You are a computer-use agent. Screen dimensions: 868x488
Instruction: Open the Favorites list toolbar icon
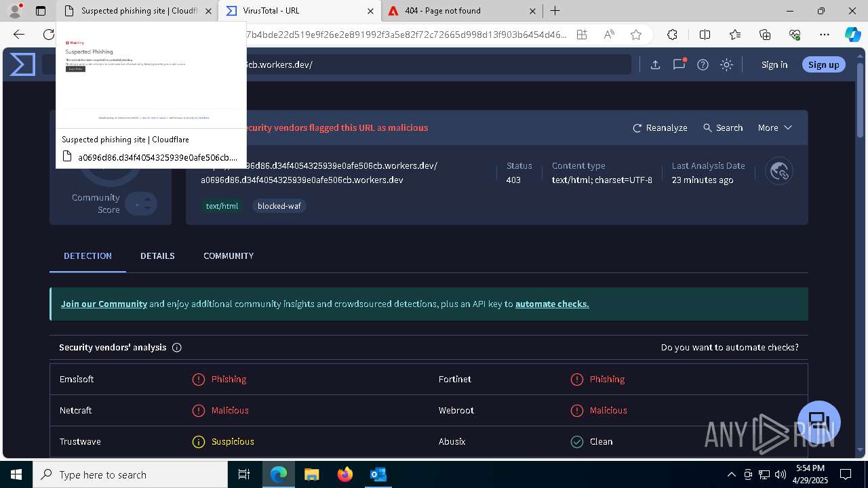point(735,35)
